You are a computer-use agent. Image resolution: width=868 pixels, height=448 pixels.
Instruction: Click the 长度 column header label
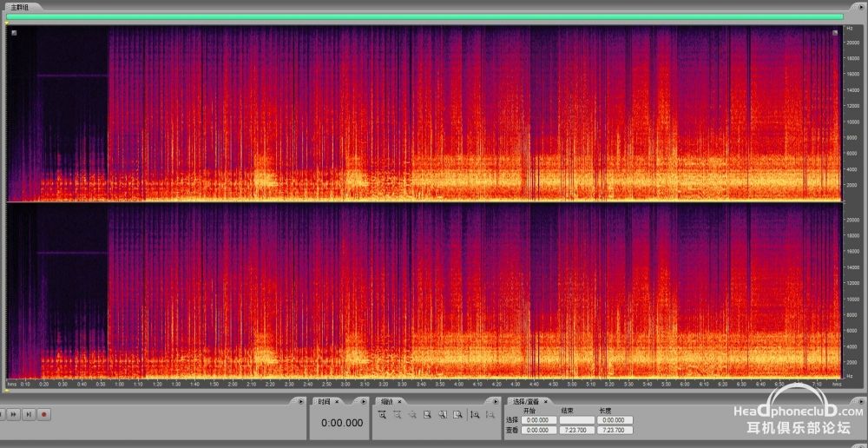(x=604, y=411)
